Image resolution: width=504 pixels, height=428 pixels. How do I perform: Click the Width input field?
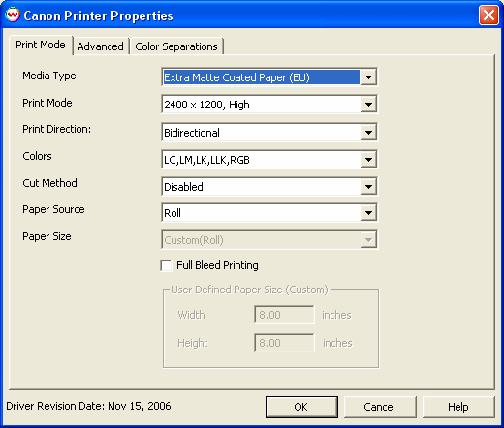284,315
